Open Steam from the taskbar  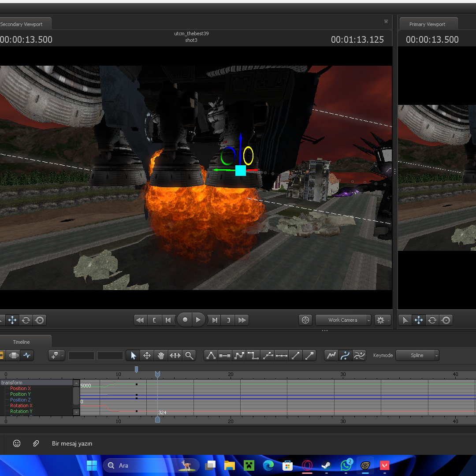click(x=326, y=465)
